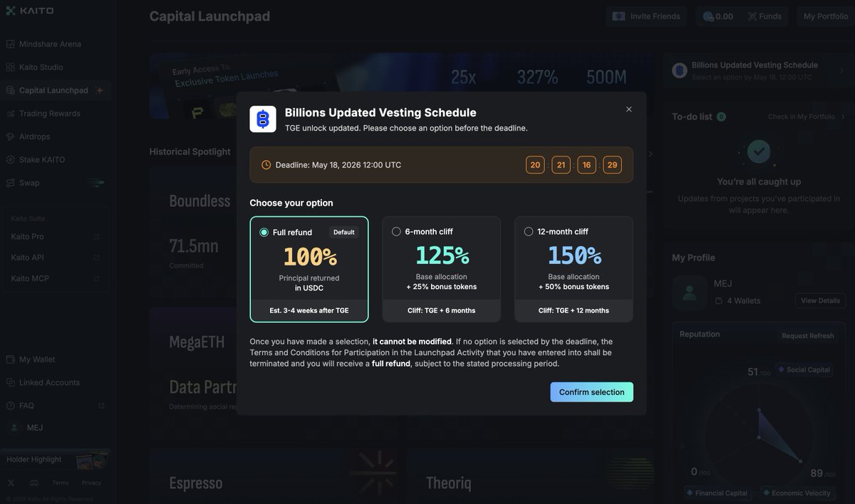Screen dimensions: 855x504
Task: Click the external-link icon next to FAQ
Action: (101, 406)
